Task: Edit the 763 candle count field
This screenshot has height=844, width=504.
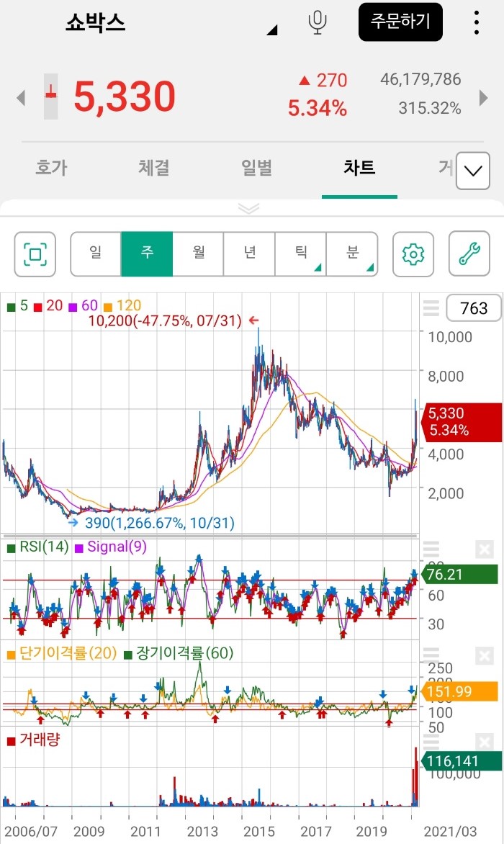Action: 474,308
